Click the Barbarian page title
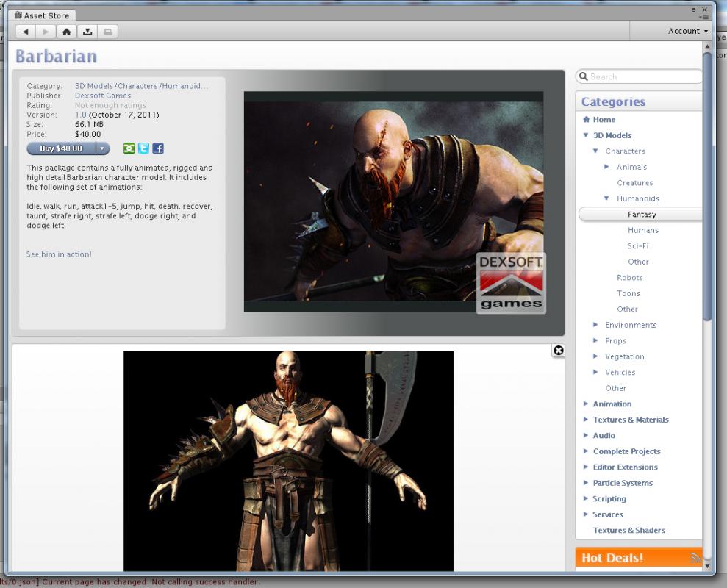This screenshot has height=588, width=727. tap(56, 57)
